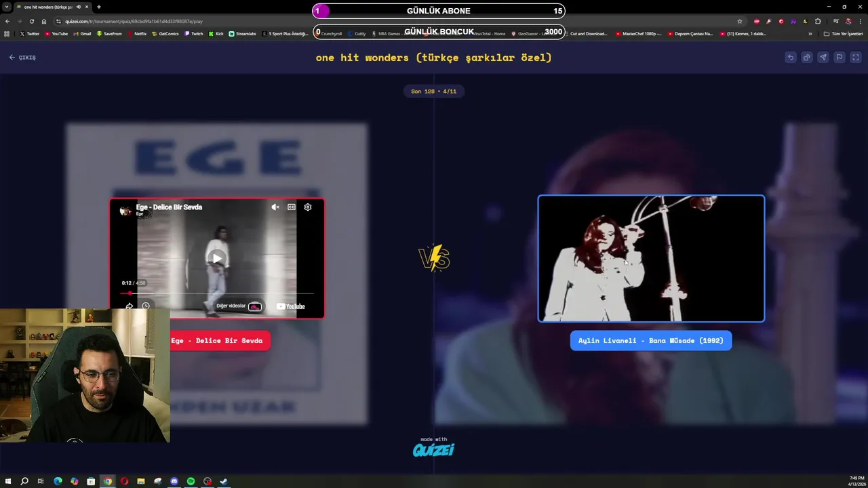This screenshot has width=868, height=488.
Task: Choose Aylin Livaneli - Bana Müsade (1992)
Action: pos(651,341)
